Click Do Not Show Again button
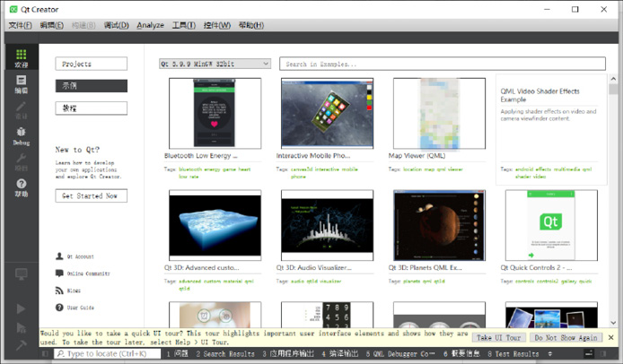The height and width of the screenshot is (364, 623). tap(566, 337)
